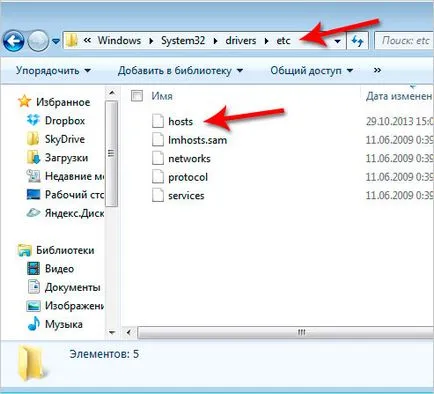Open the Документы library

tap(73, 288)
